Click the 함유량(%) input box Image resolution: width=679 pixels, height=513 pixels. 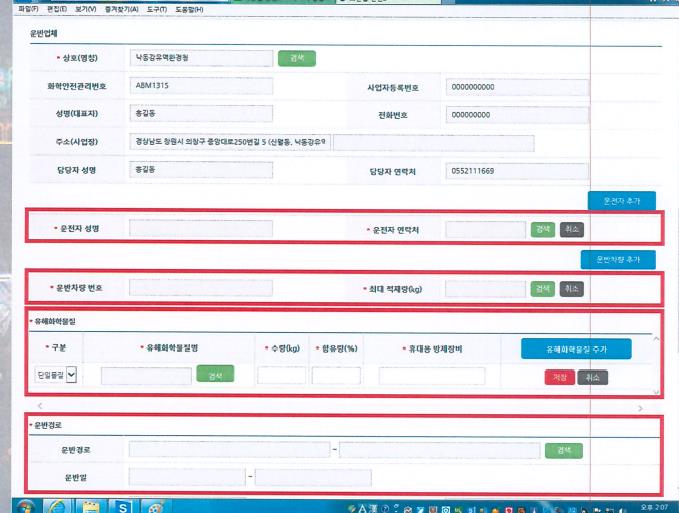click(x=336, y=375)
